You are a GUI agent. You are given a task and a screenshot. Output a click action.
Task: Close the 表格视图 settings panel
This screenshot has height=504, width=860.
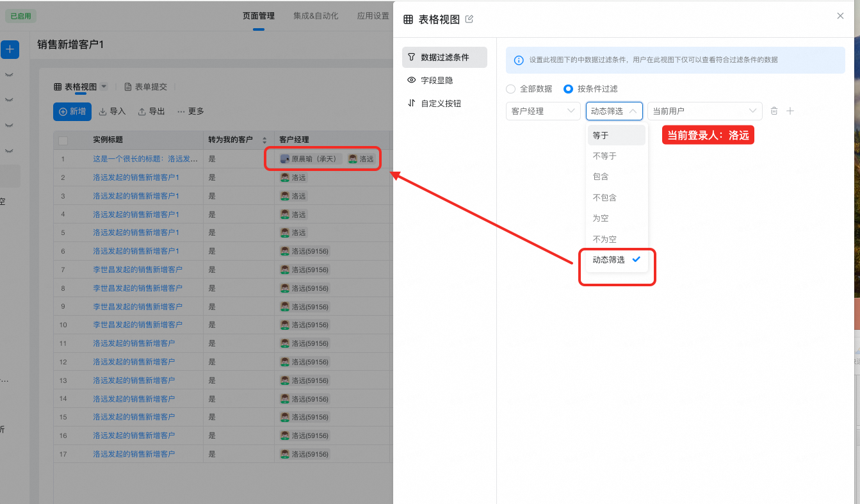click(840, 16)
